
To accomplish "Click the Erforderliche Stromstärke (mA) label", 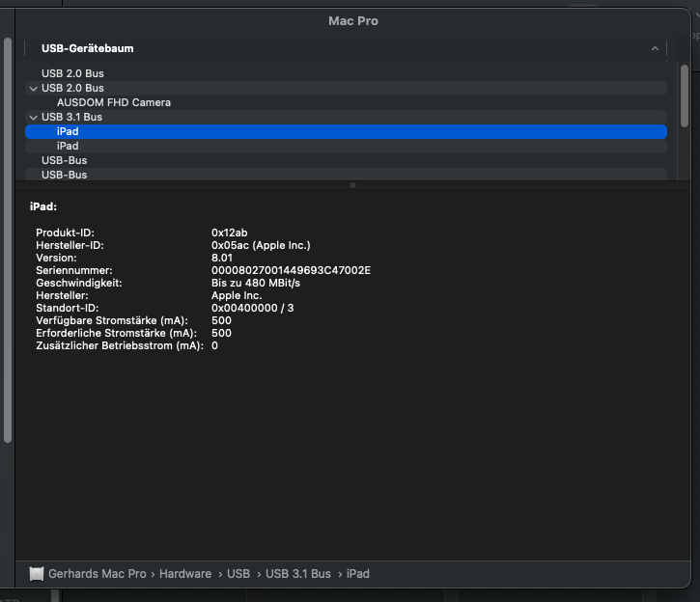I will (x=117, y=333).
